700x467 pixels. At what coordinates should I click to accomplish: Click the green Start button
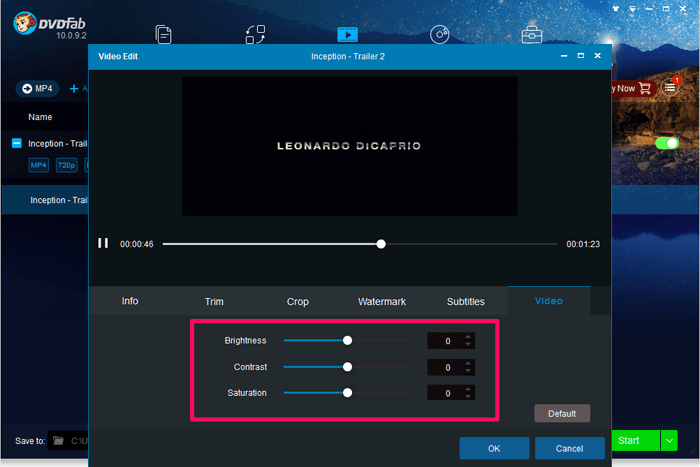pyautogui.click(x=635, y=441)
